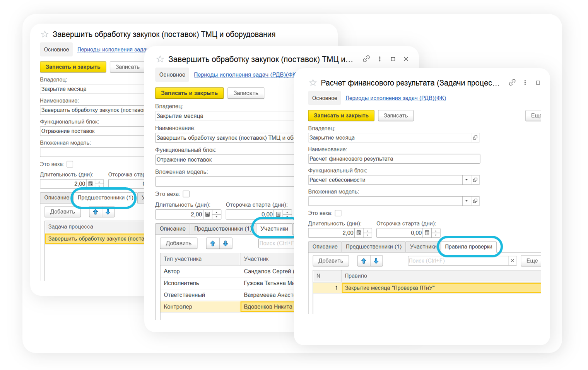
Task: Tick Это веха in window with Задача процесса list
Action: (x=70, y=164)
